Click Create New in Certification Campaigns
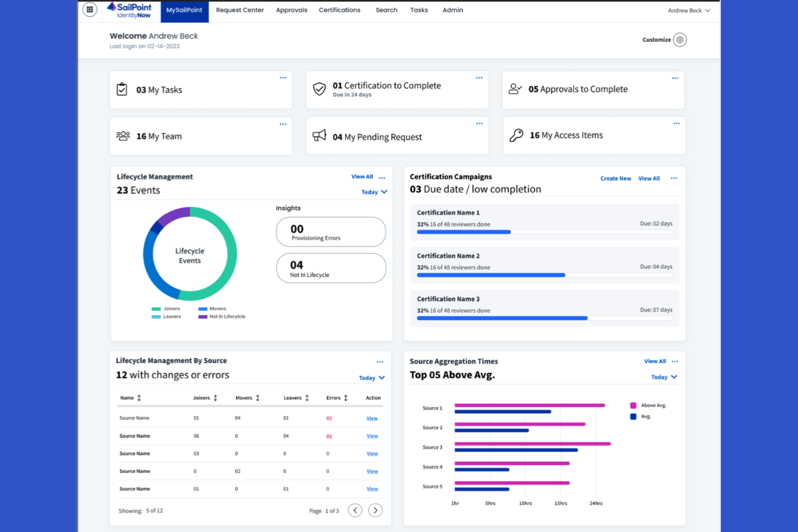 coord(616,178)
